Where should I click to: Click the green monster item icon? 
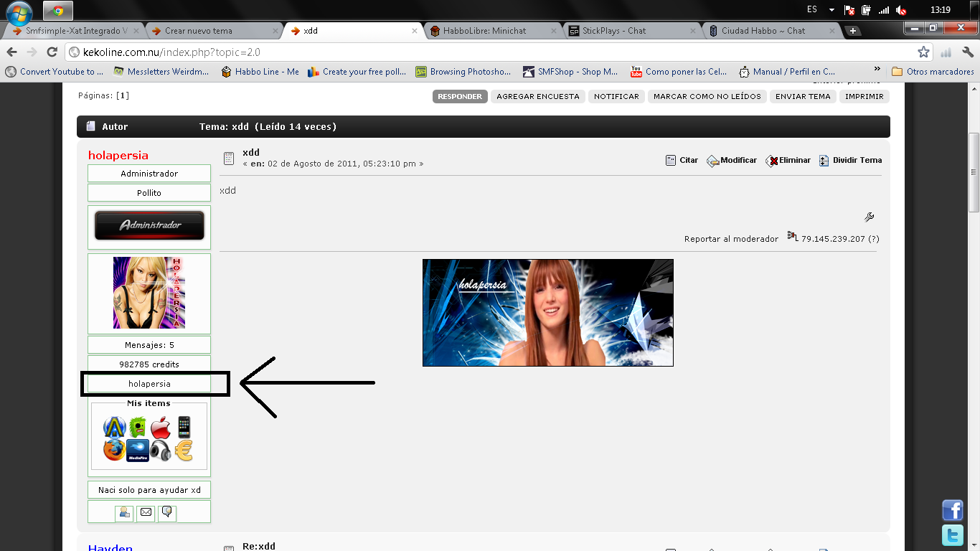coord(138,427)
